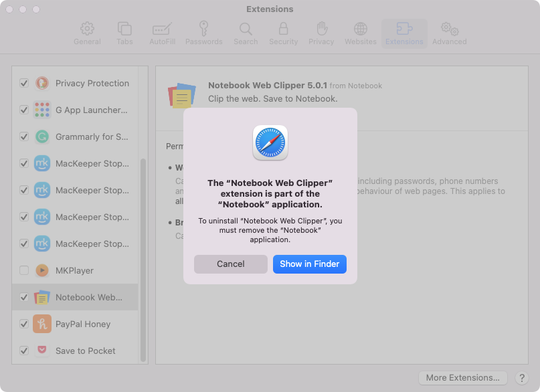Select the Extensions tab
540x392 pixels.
click(404, 33)
